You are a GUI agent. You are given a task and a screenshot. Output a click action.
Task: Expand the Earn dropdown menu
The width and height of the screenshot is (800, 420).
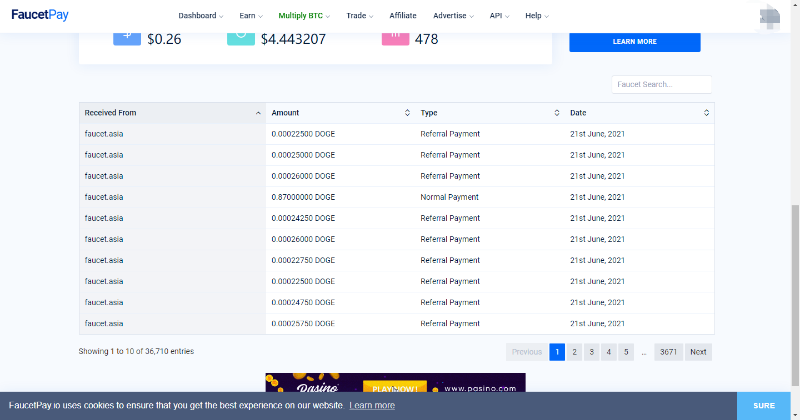[251, 16]
